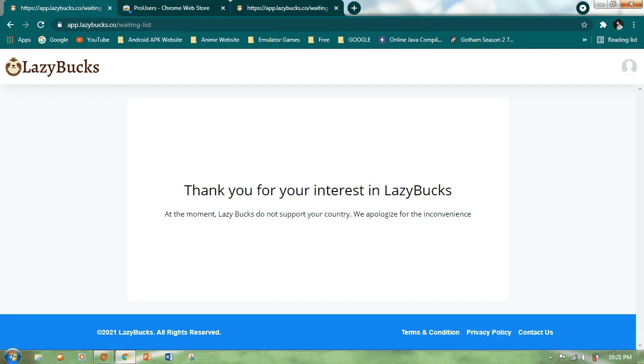This screenshot has height=364, width=644.
Task: Open the Windows Start menu
Action: point(12,356)
